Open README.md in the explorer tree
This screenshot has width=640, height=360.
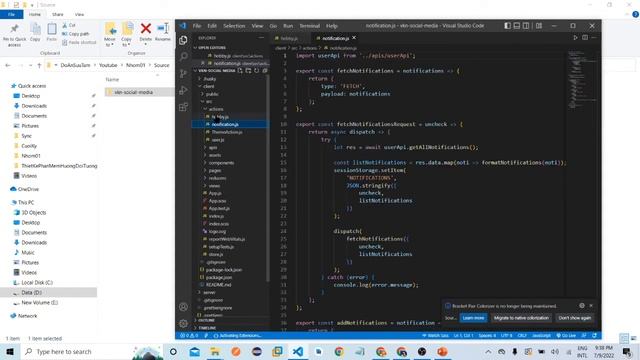218,285
